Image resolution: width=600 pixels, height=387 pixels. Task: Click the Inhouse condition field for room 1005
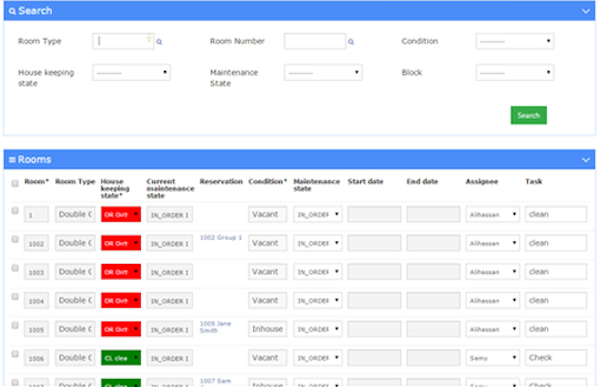267,329
